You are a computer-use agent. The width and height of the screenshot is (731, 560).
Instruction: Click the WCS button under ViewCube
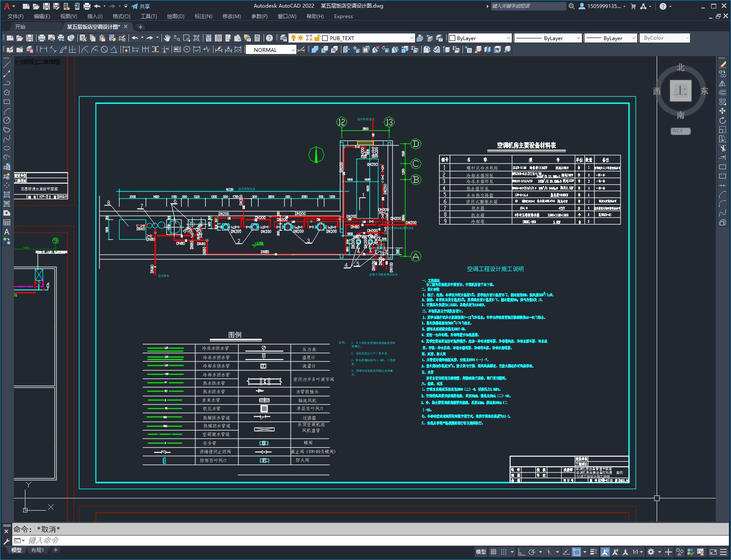[x=680, y=131]
